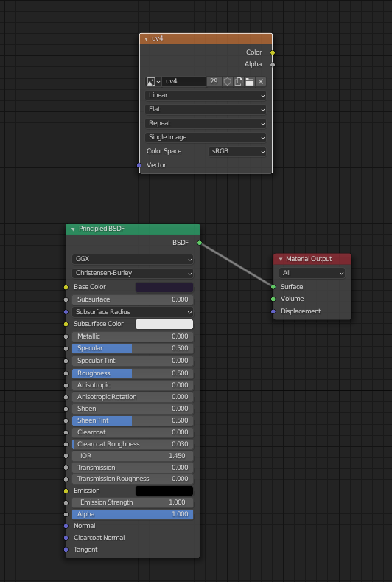
Task: Click the Normal input socket
Action: point(66,526)
